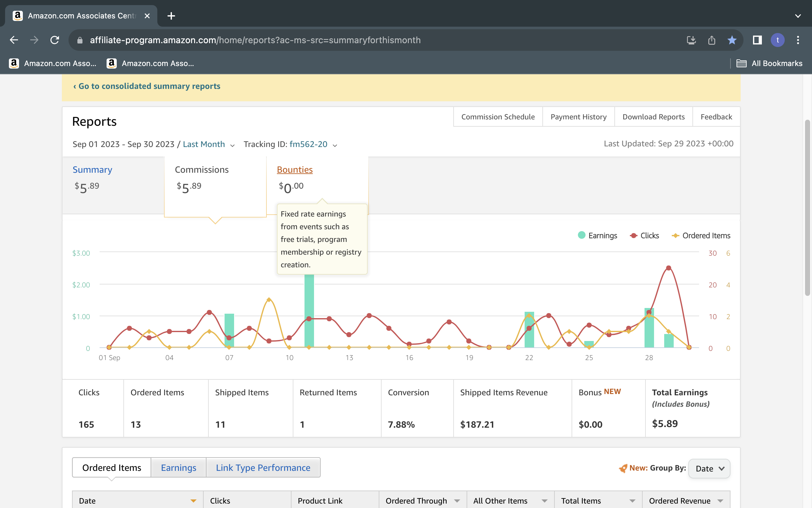The width and height of the screenshot is (812, 508).
Task: Click the browser forward arrow
Action: (34, 40)
